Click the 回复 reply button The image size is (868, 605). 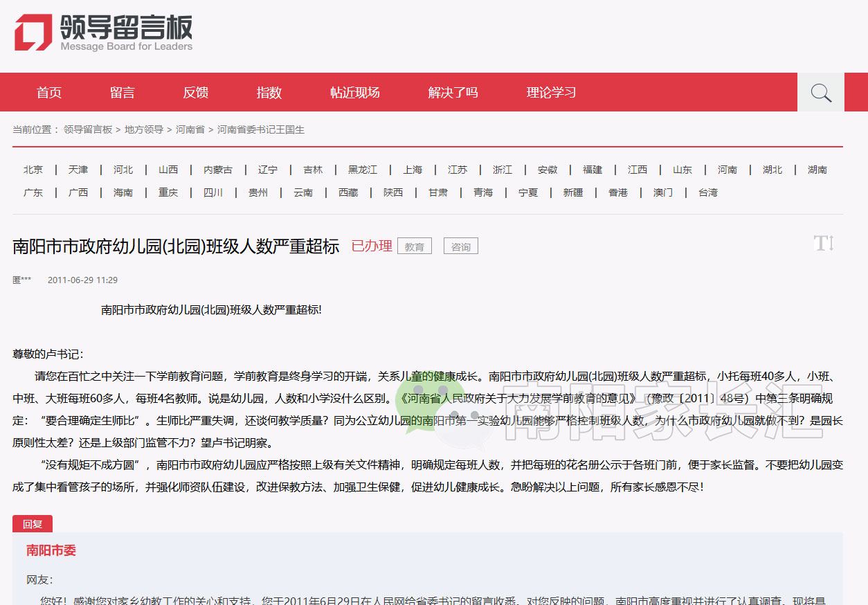(x=31, y=524)
